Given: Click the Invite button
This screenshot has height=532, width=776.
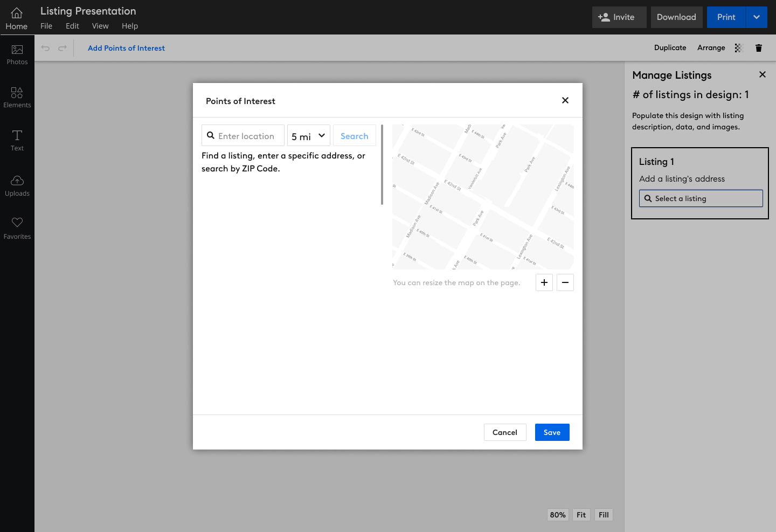Looking at the screenshot, I should 616,17.
